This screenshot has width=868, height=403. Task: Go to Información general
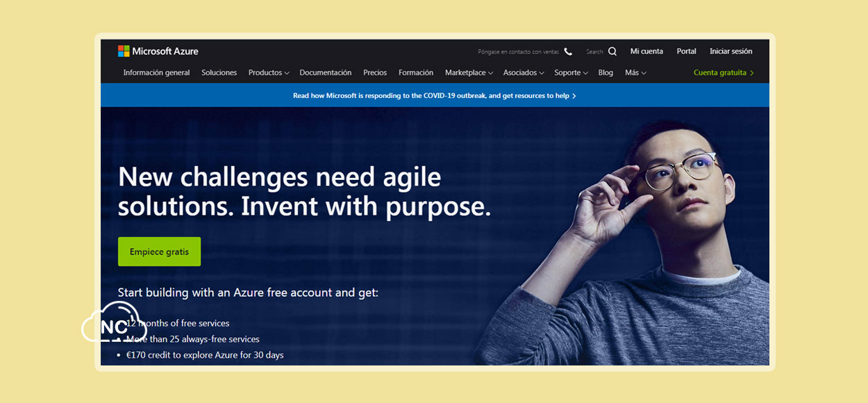[156, 72]
